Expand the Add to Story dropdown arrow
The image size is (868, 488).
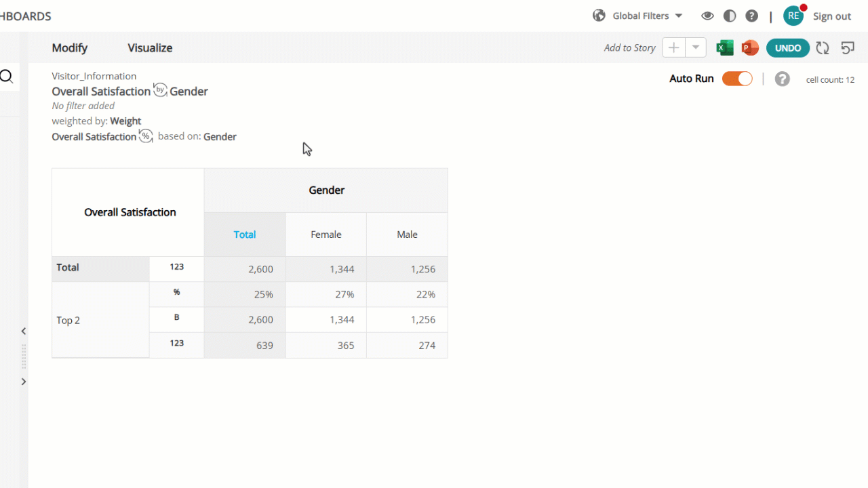696,47
